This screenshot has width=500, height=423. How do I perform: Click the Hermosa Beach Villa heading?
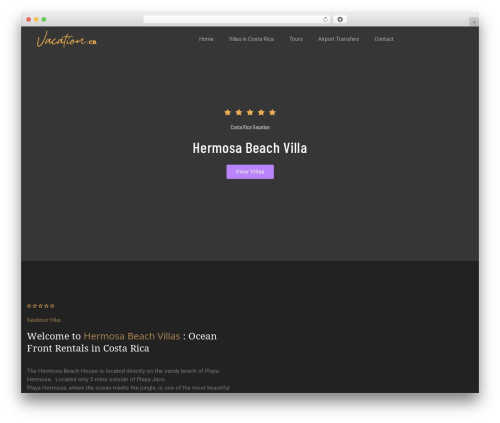click(250, 148)
